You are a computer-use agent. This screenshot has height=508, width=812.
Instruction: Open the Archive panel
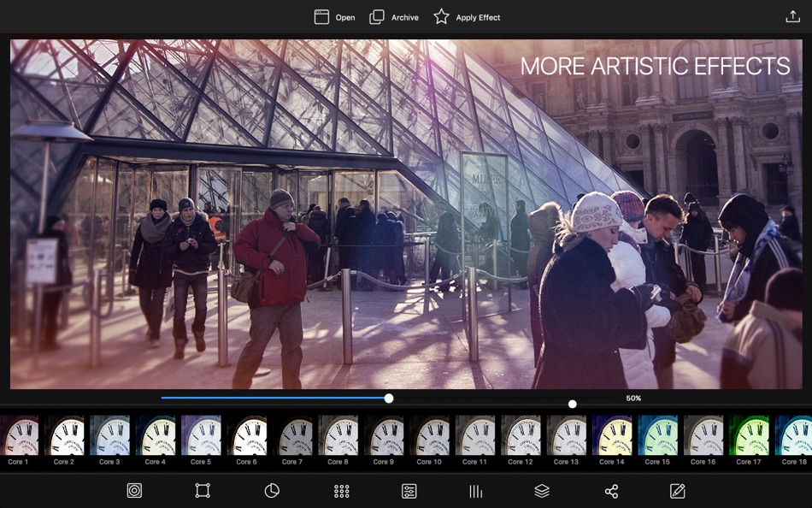point(393,16)
